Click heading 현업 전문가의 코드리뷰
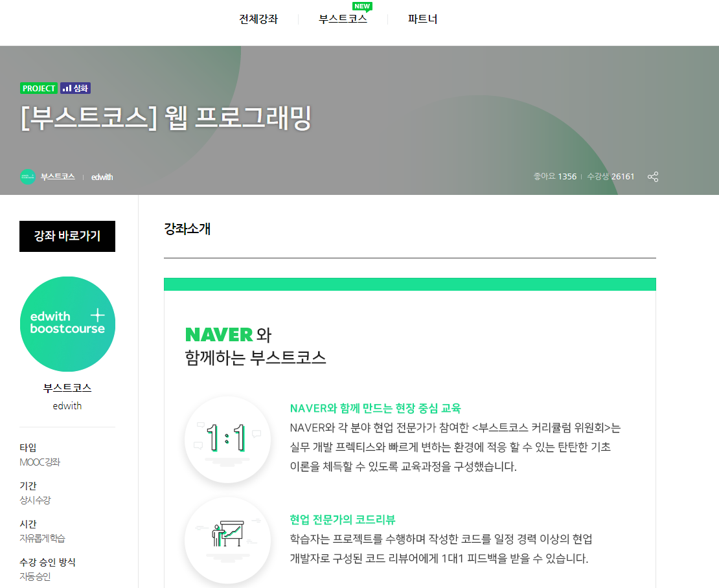 [x=343, y=520]
